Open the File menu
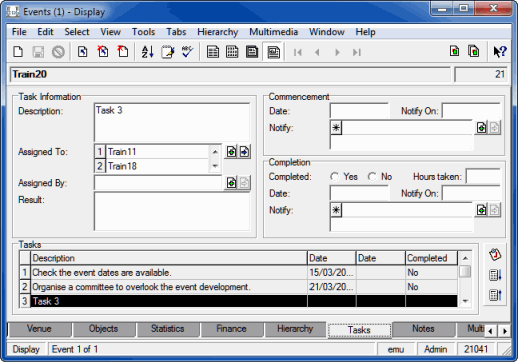Viewport: 518px width, 362px height. [19, 32]
